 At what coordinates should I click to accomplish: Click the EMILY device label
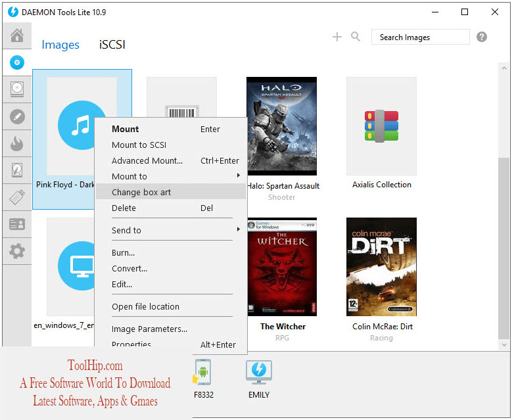(x=259, y=395)
